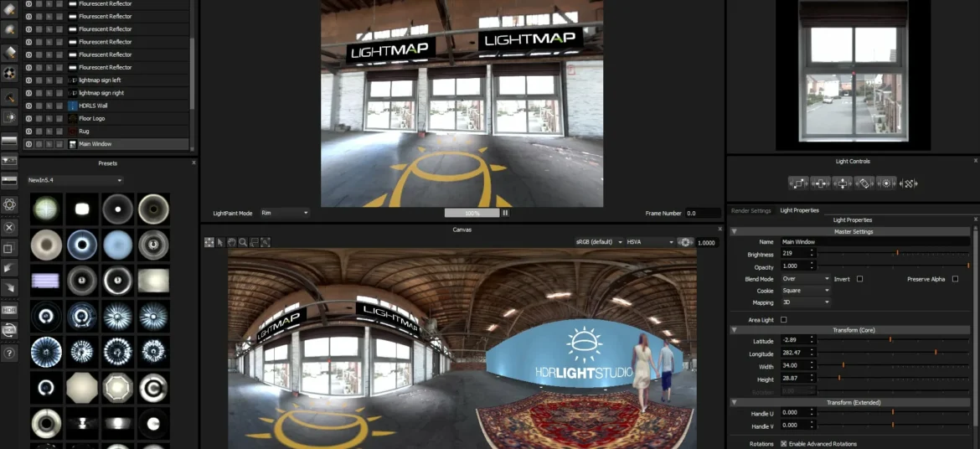This screenshot has width=980, height=449.
Task: Toggle power for the Main Window light
Action: [28, 144]
